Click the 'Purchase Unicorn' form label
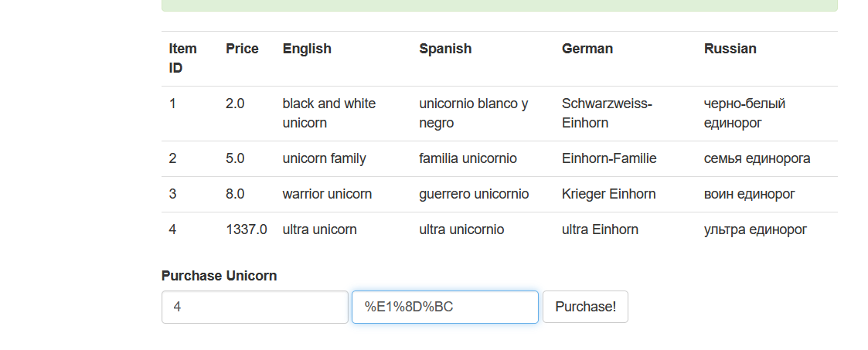Image resolution: width=868 pixels, height=350 pixels. coord(219,276)
